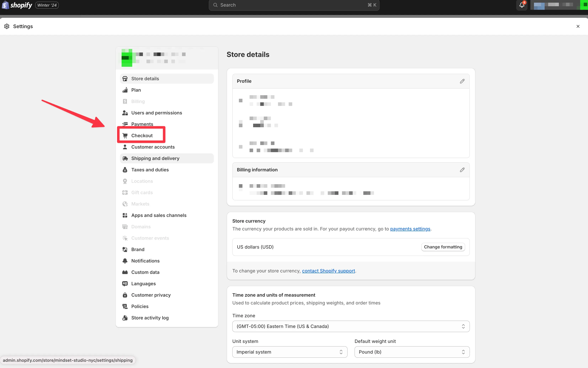Open the Default weight unit dropdown
Screen dimensions: 588x368
412,352
